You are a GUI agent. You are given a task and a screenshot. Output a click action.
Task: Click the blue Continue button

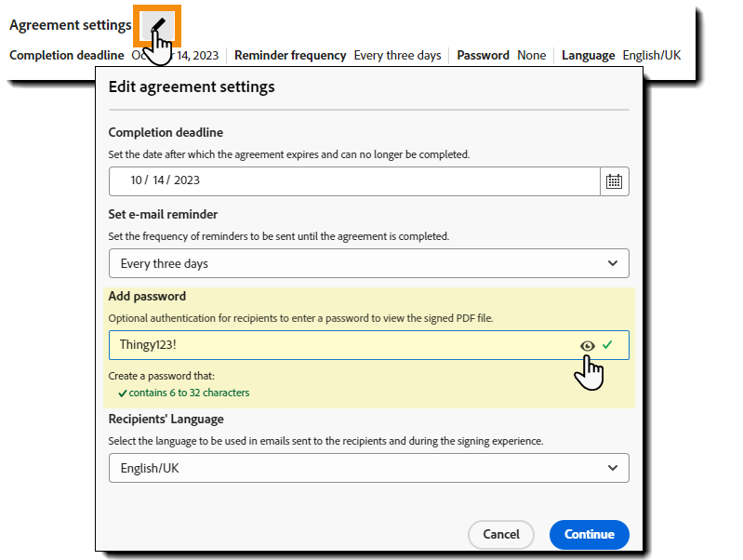click(589, 534)
